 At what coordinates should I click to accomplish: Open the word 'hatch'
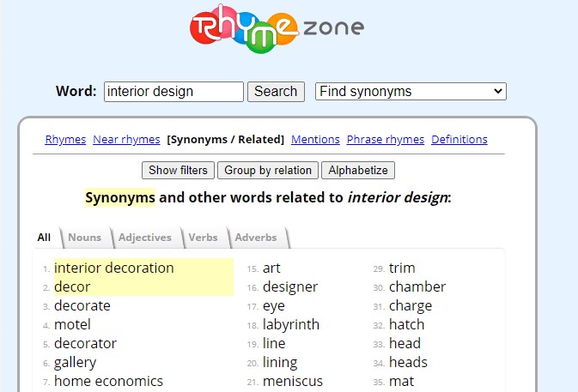click(406, 324)
